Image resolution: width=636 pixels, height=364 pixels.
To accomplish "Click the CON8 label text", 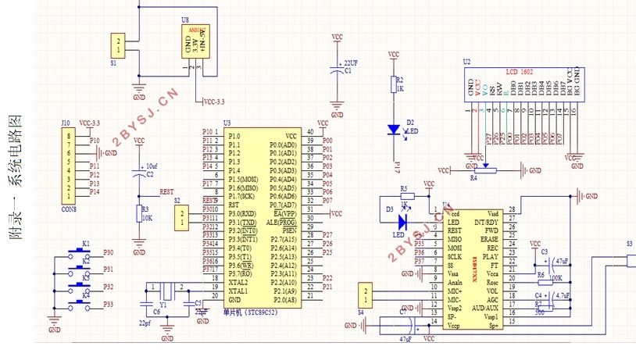I will click(x=69, y=209).
